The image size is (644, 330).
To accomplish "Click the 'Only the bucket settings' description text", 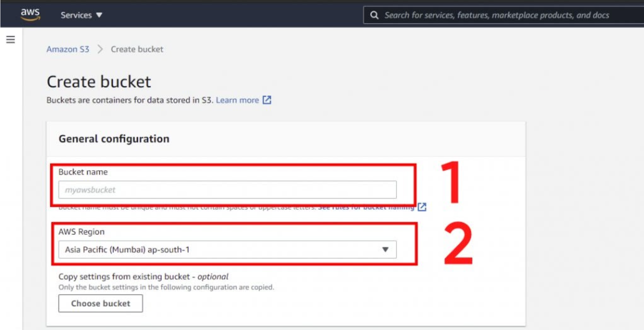I will point(166,287).
